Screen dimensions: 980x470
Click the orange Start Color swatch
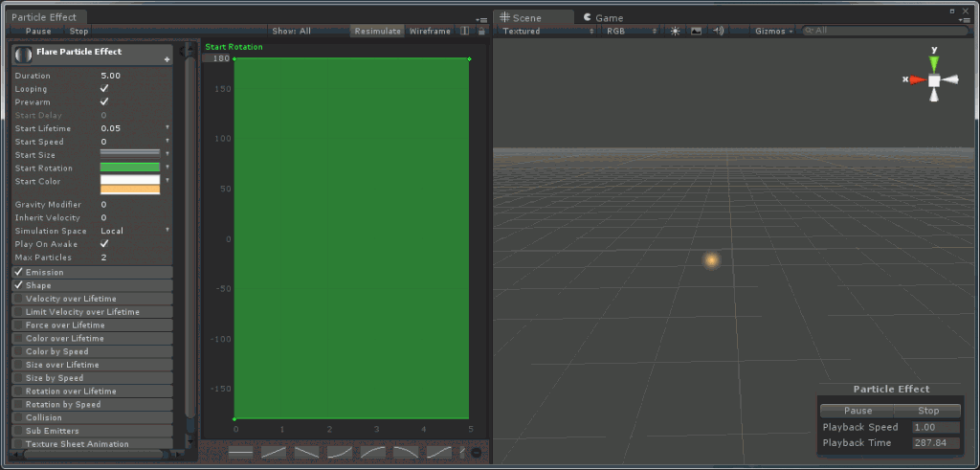[x=130, y=190]
